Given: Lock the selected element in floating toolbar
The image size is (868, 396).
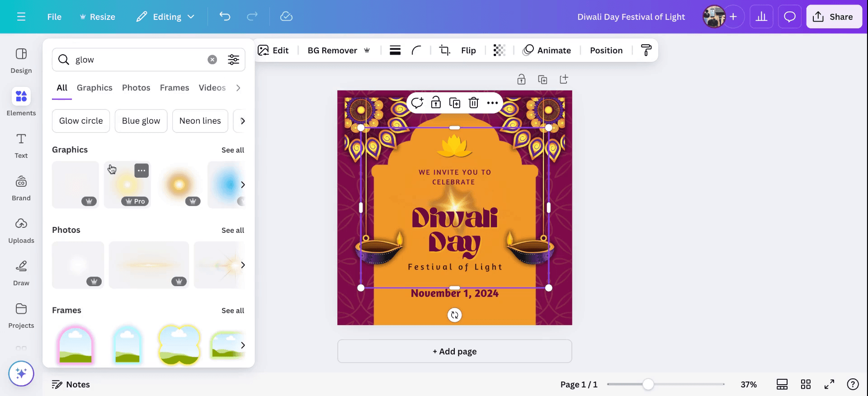Looking at the screenshot, I should tap(436, 103).
